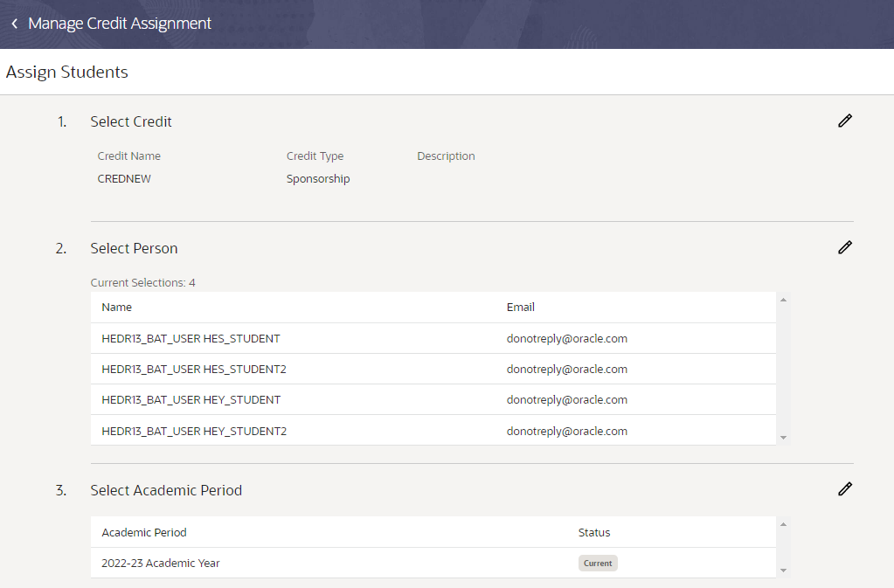Viewport: 894px width, 588px height.
Task: Click the Academic Period column header
Action: [x=144, y=532]
